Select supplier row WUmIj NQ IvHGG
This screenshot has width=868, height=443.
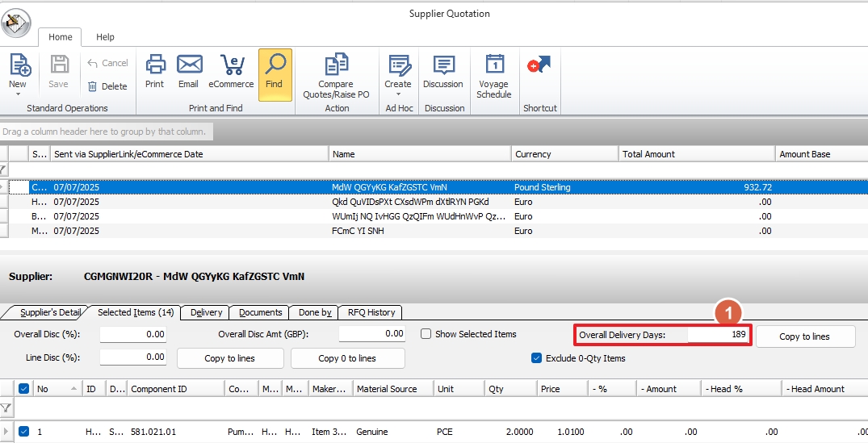tap(434, 216)
